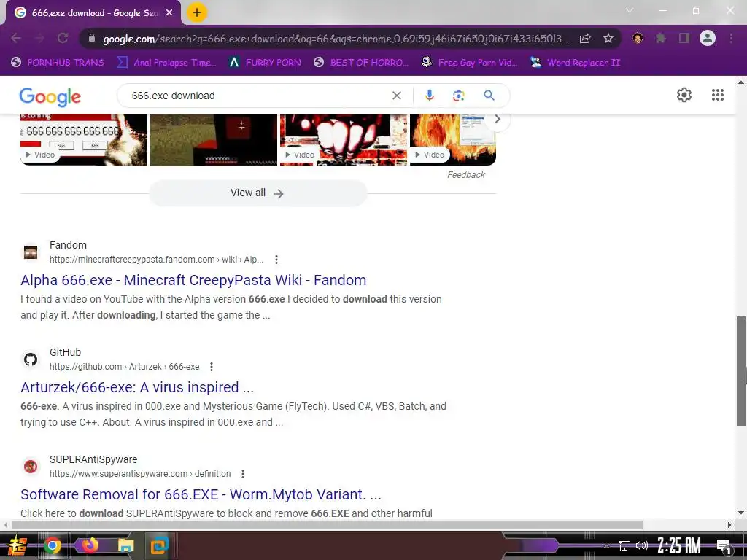The image size is (747, 560).
Task: Clear the search box text
Action: (396, 96)
